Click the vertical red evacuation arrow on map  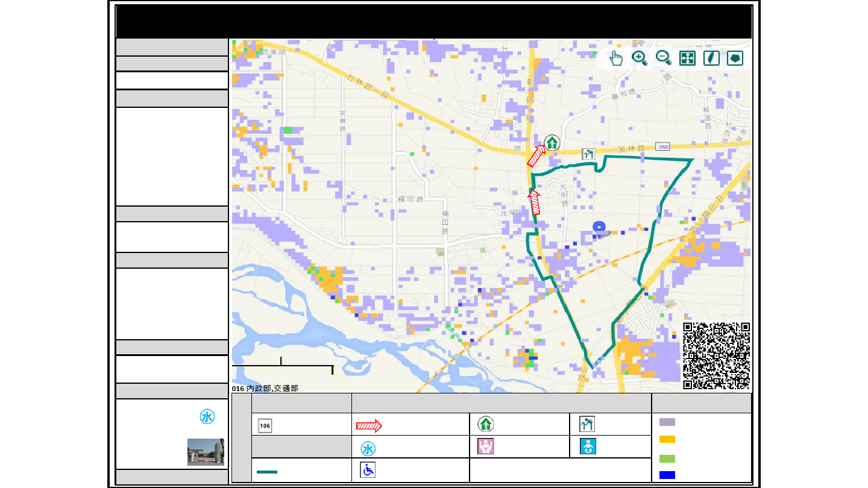[x=534, y=202]
